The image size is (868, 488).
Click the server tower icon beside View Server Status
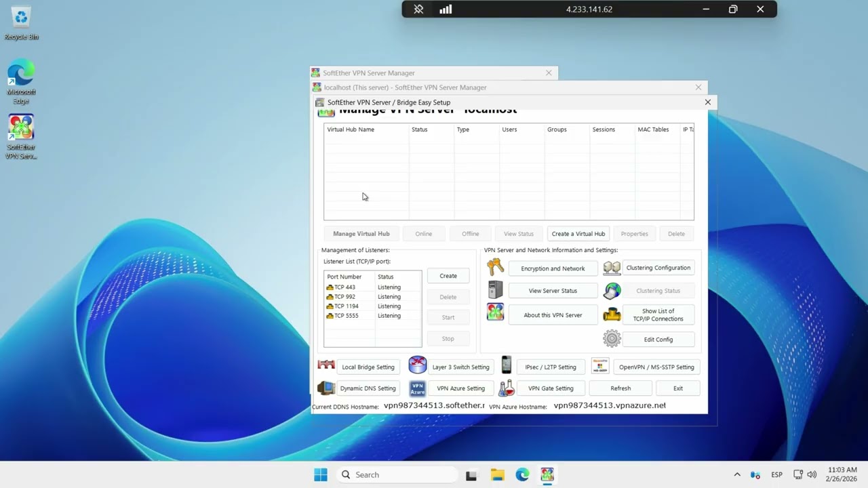point(495,290)
